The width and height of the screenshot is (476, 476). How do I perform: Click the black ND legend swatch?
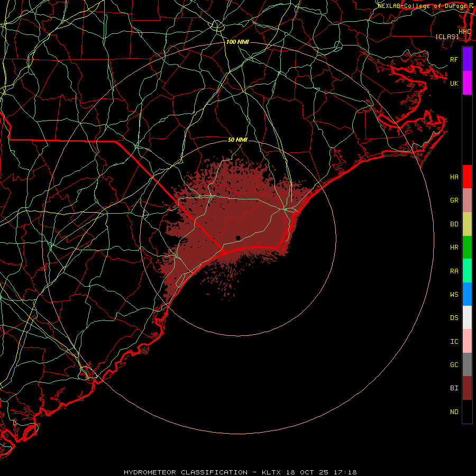pyautogui.click(x=467, y=411)
